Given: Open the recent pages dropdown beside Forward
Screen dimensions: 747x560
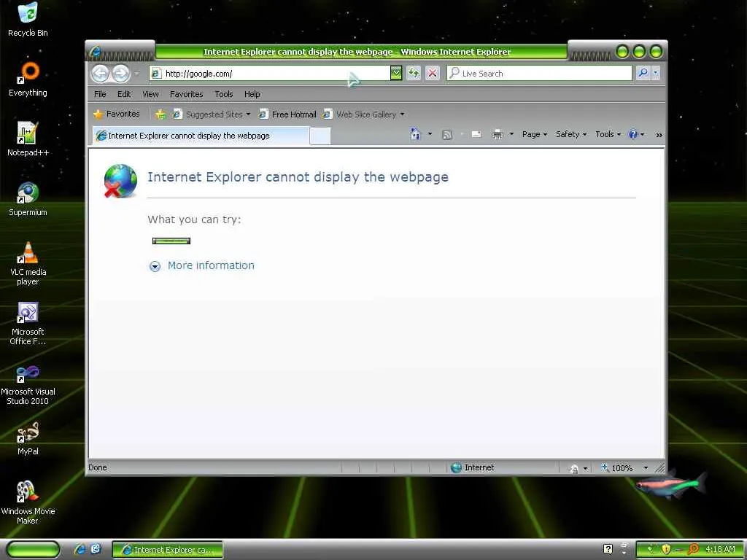Looking at the screenshot, I should coord(136,74).
